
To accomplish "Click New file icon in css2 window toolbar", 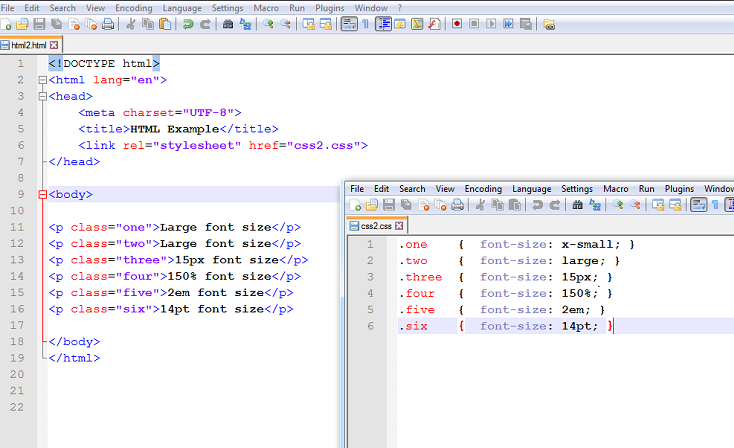I will pyautogui.click(x=355, y=205).
